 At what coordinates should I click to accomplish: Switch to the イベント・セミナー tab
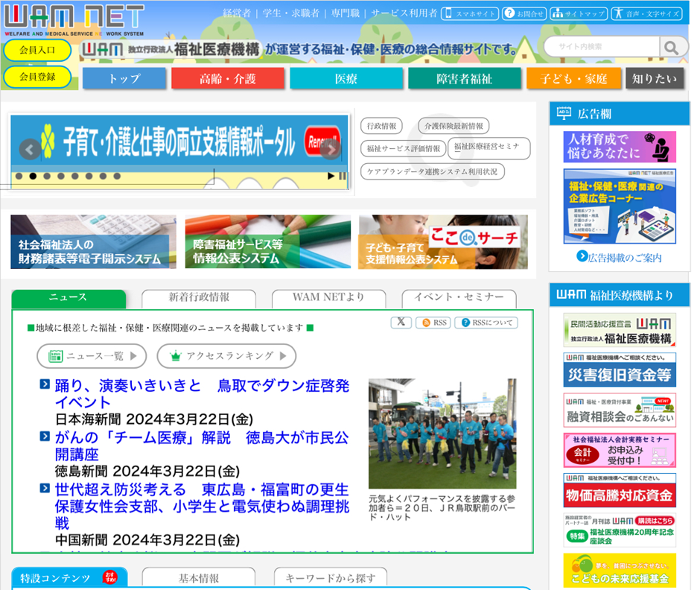point(459,297)
